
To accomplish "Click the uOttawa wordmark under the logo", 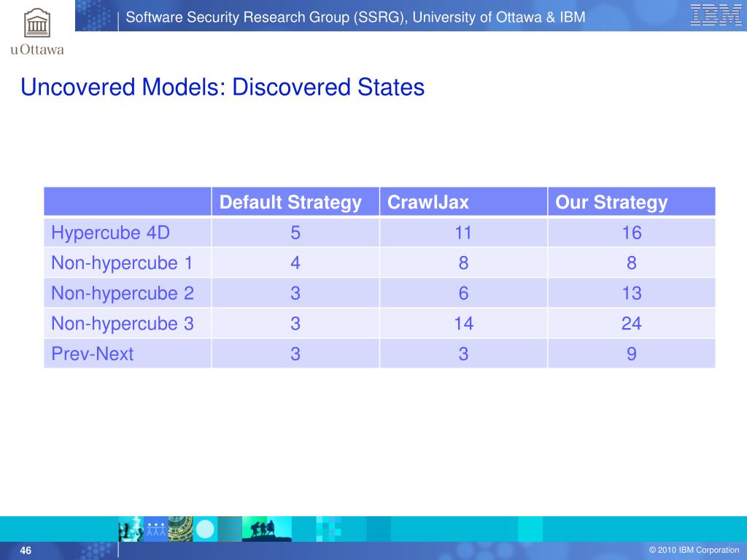I will tap(37, 50).
